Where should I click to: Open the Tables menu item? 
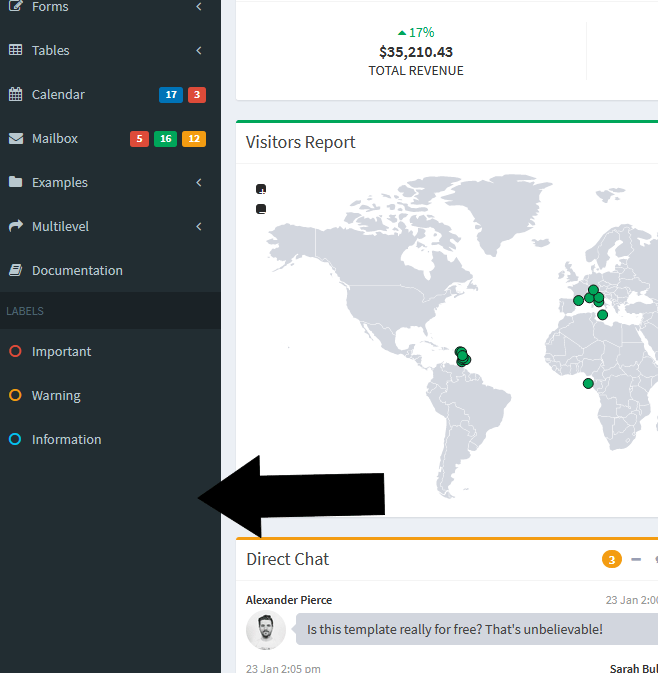click(x=110, y=50)
